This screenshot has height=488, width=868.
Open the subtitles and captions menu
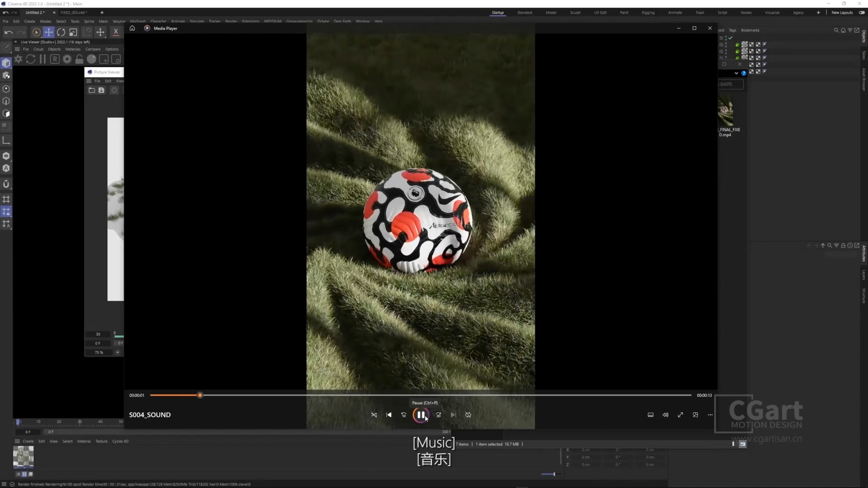(x=650, y=415)
